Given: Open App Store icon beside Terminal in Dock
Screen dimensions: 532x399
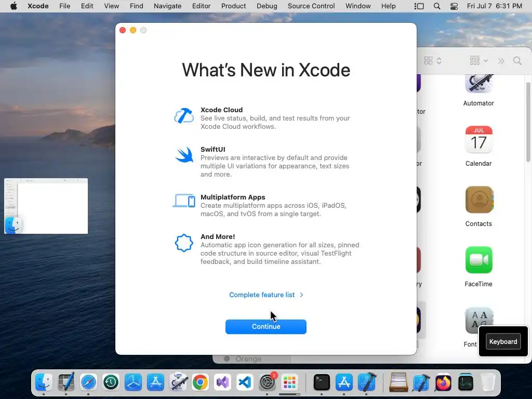Looking at the screenshot, I should pyautogui.click(x=344, y=382).
